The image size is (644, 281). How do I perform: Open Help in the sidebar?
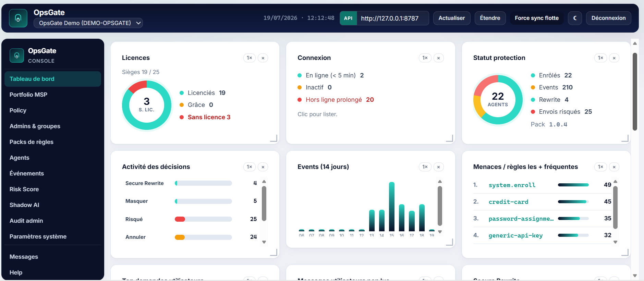pyautogui.click(x=53, y=272)
